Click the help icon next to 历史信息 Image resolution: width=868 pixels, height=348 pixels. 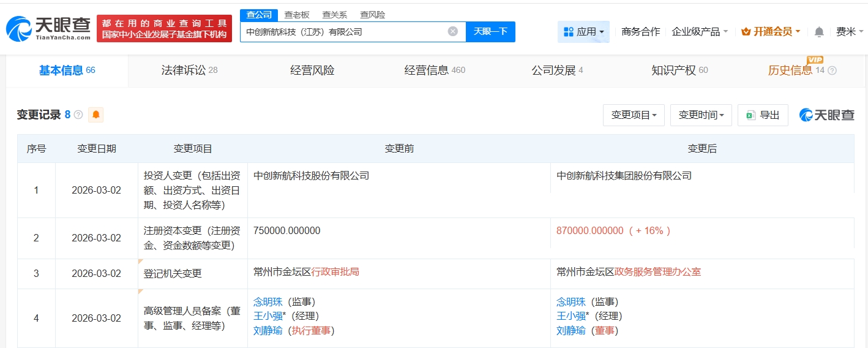832,70
